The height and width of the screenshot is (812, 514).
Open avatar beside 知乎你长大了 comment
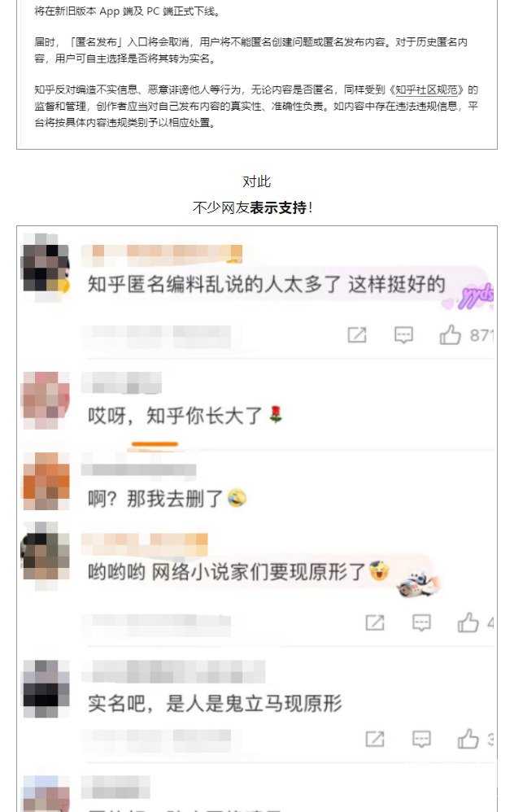coord(45,399)
